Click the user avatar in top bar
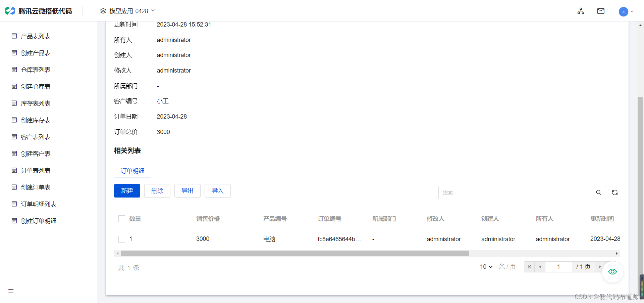644x303 pixels. click(623, 12)
